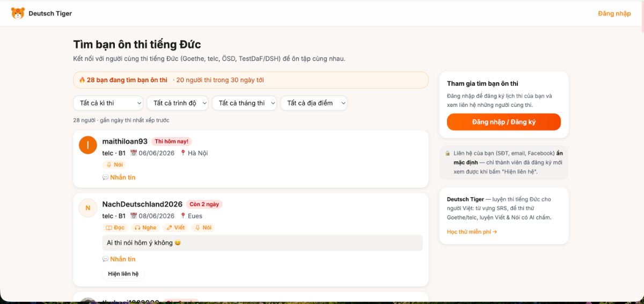Click the fire icon in the stats banner
The height and width of the screenshot is (304, 644).
point(82,80)
